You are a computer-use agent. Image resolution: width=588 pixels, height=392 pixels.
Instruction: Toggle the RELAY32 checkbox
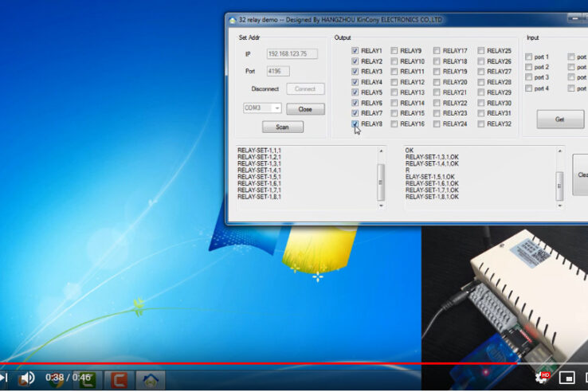[481, 123]
